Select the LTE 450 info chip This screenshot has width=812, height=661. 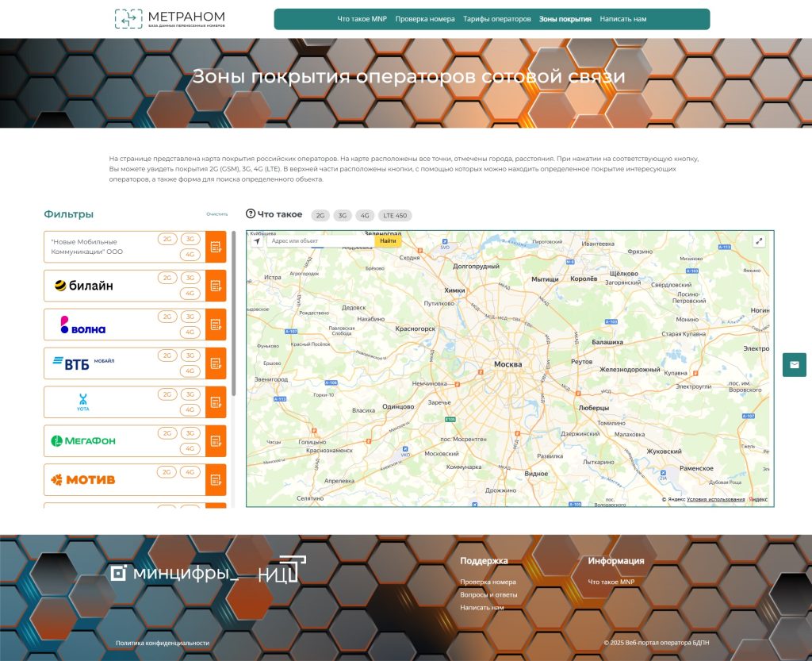click(395, 215)
